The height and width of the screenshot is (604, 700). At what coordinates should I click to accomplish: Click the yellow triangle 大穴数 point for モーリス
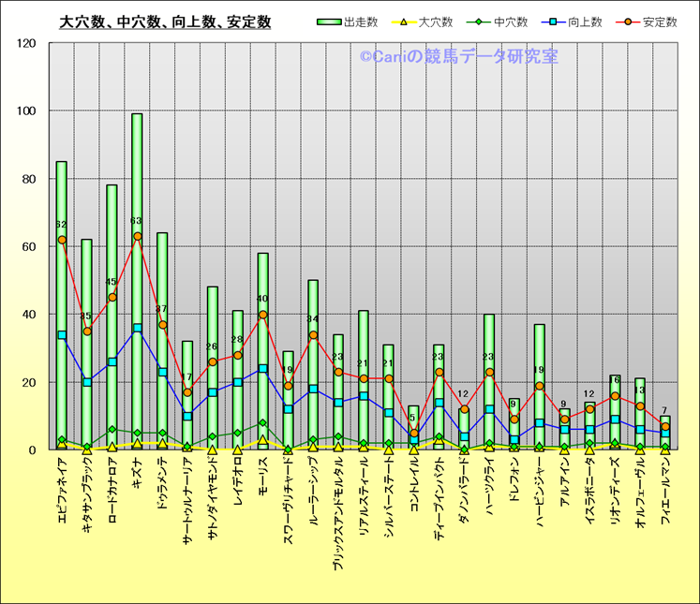coord(263,440)
